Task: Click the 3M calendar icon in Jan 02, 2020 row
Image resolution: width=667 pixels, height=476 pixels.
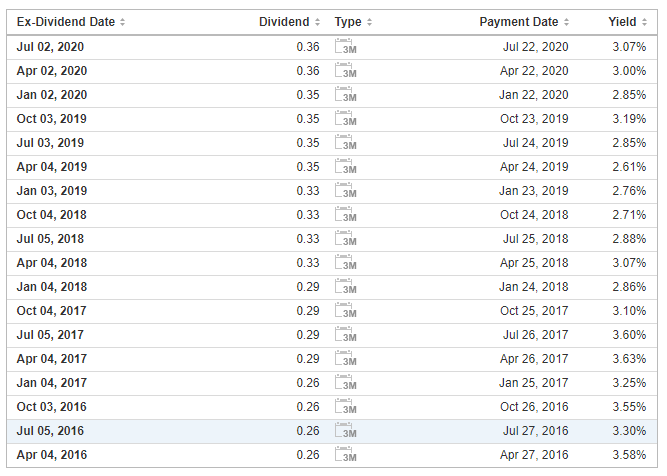Action: point(345,94)
